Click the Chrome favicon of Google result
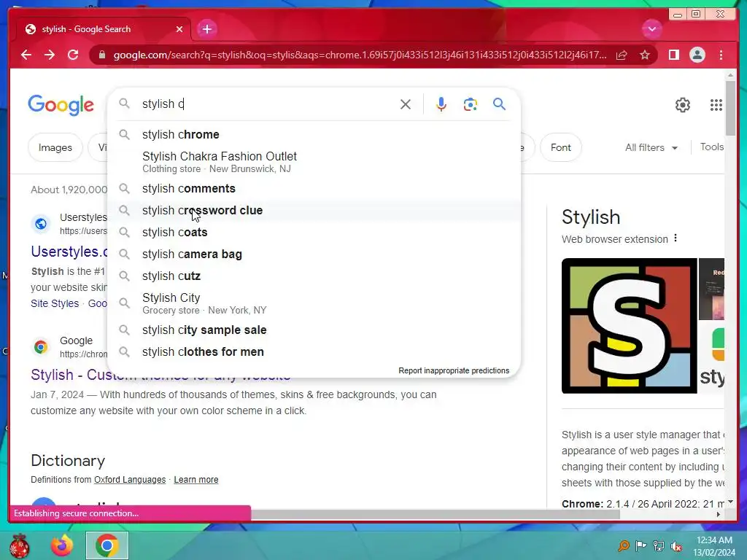The height and width of the screenshot is (560, 747). pyautogui.click(x=41, y=346)
